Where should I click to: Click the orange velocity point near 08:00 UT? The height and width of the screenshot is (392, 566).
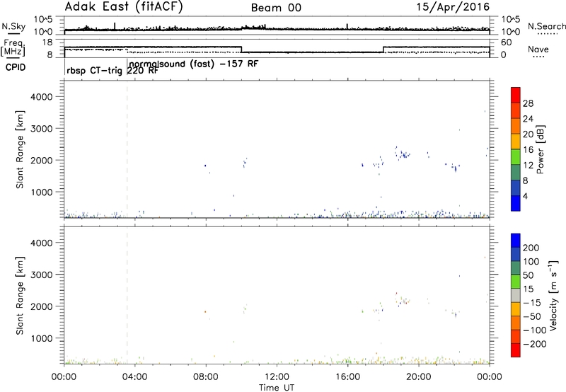click(205, 311)
